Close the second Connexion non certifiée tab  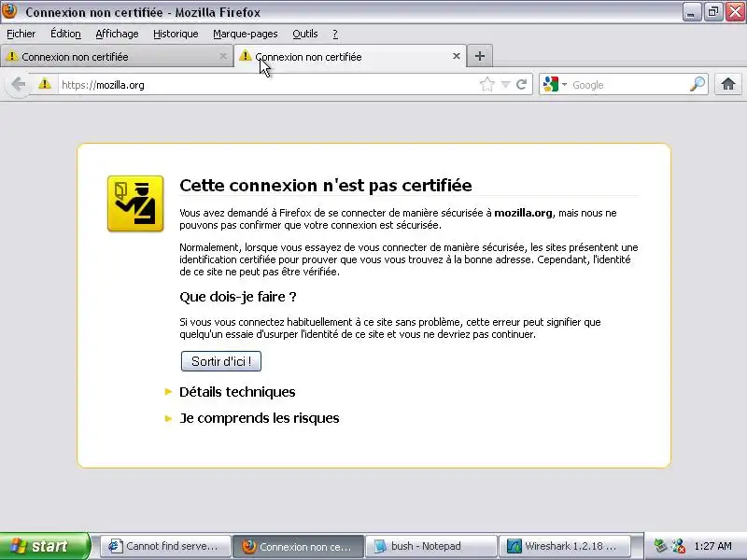point(457,56)
